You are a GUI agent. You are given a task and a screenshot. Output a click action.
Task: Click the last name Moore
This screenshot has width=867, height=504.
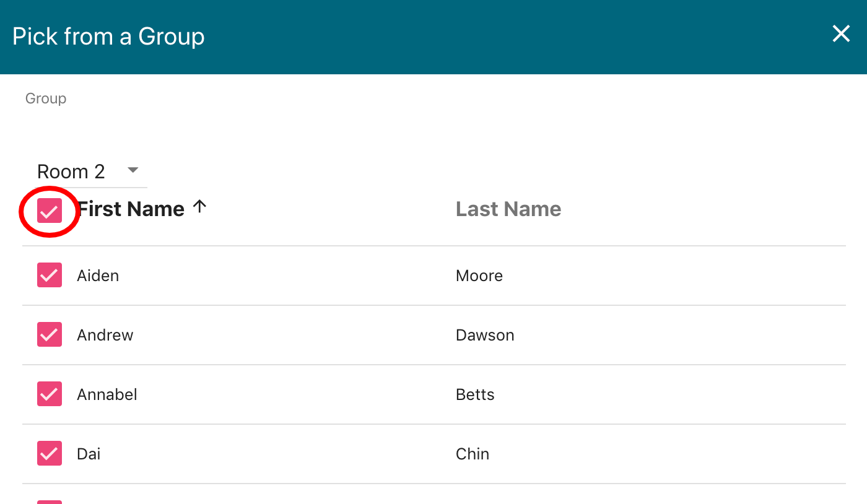pos(479,276)
